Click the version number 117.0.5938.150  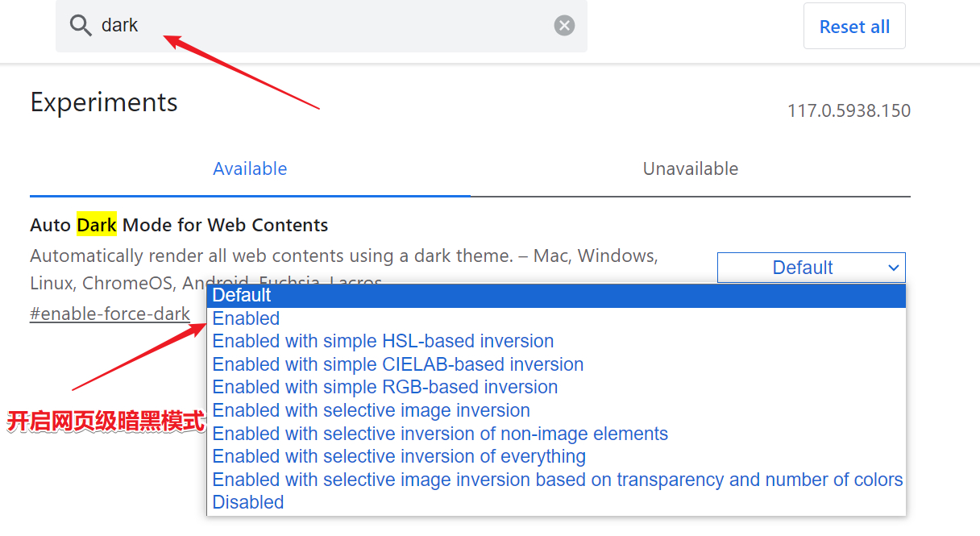coord(849,111)
